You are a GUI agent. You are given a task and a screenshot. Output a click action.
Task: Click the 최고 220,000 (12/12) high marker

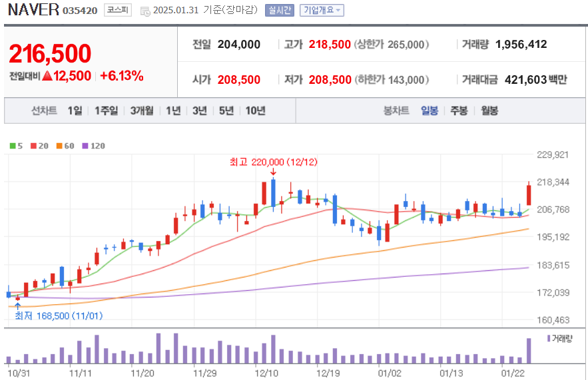[274, 162]
